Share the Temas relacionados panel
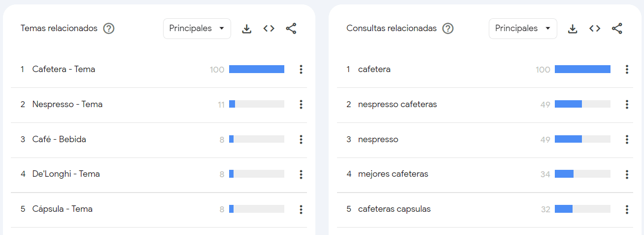This screenshot has width=644, height=235. click(291, 29)
